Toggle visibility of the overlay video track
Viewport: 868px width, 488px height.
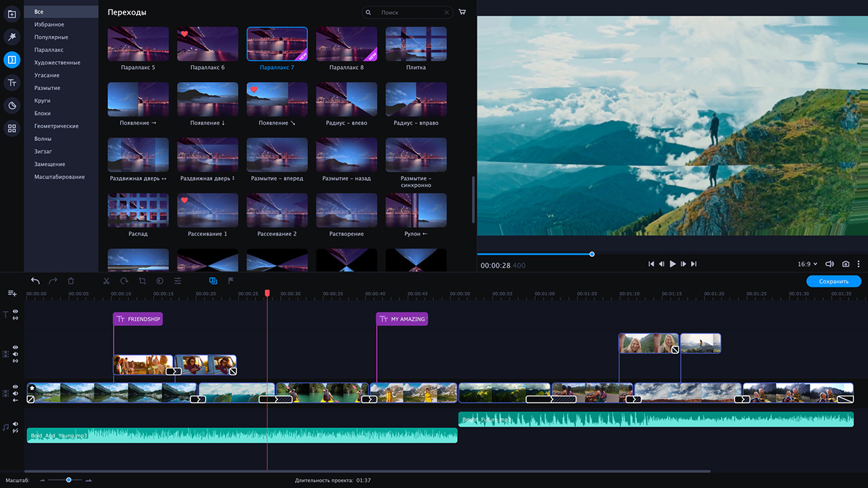tap(15, 346)
